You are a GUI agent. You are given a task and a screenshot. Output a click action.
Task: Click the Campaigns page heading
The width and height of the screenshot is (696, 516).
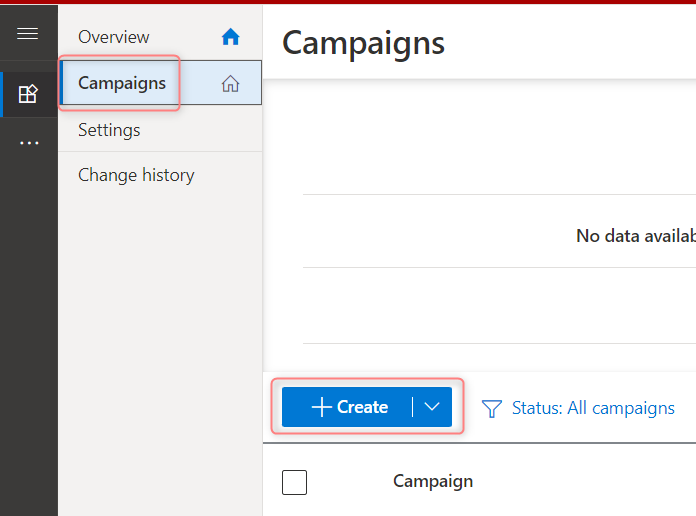(x=364, y=43)
